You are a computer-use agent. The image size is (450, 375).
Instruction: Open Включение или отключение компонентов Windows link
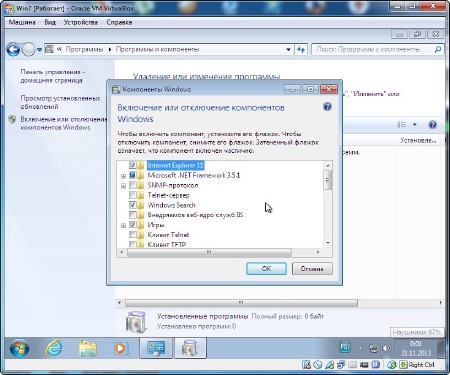[64, 123]
